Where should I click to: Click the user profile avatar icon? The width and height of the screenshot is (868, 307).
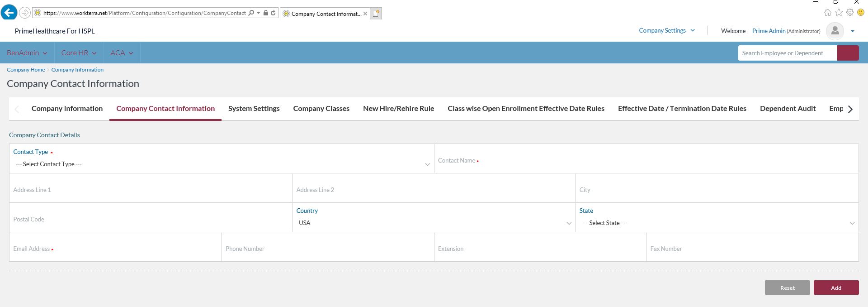click(835, 31)
